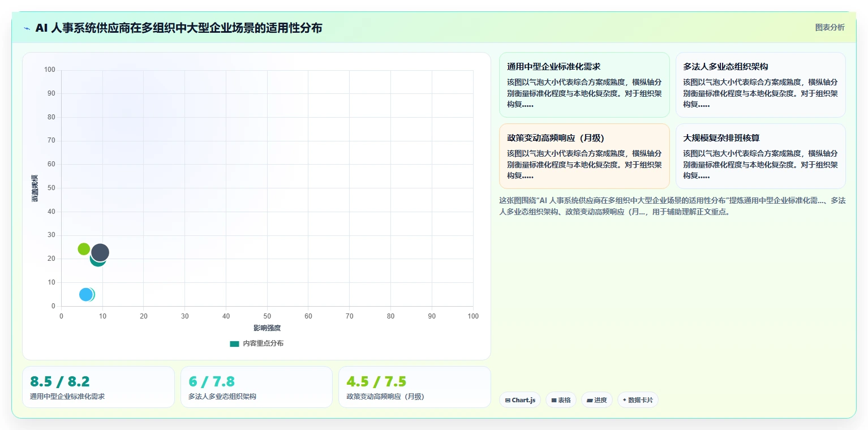Screen dimensions: 868x430
Task: Click the 覆盖规模 y-axis title
Action: pos(35,188)
